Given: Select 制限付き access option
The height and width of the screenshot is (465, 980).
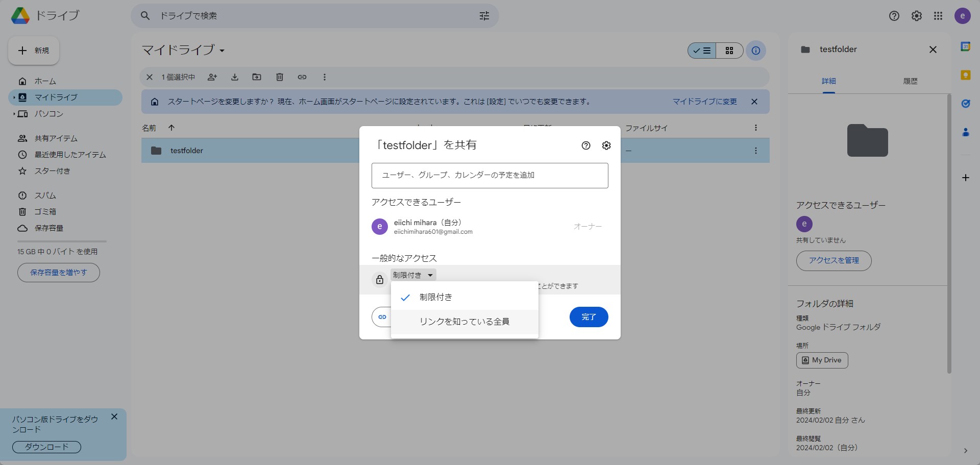Looking at the screenshot, I should point(464,298).
